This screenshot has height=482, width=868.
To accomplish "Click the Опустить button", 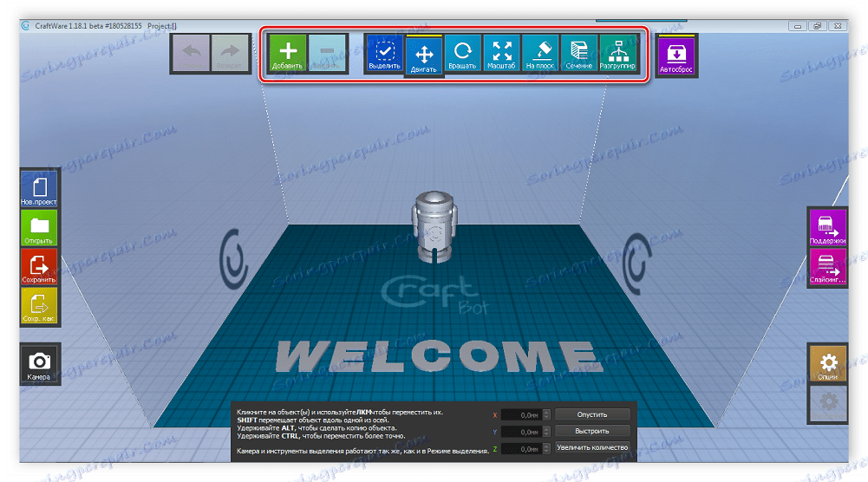I will pyautogui.click(x=592, y=414).
